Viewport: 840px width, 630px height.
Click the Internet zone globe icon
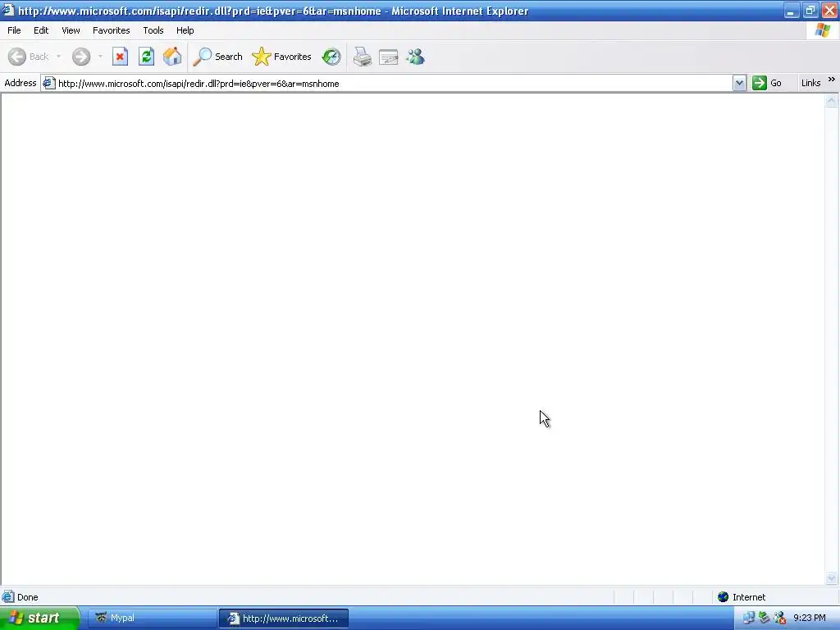(x=723, y=597)
